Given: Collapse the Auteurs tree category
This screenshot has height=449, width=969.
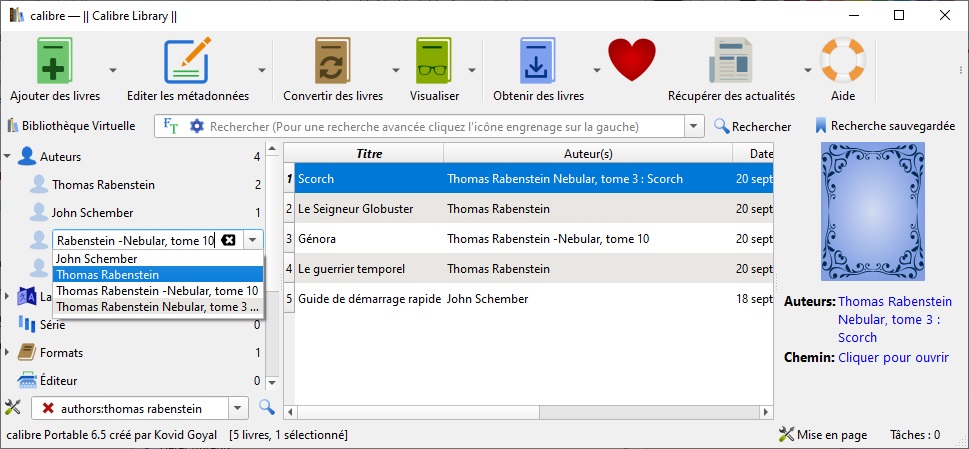Looking at the screenshot, I should point(7,157).
